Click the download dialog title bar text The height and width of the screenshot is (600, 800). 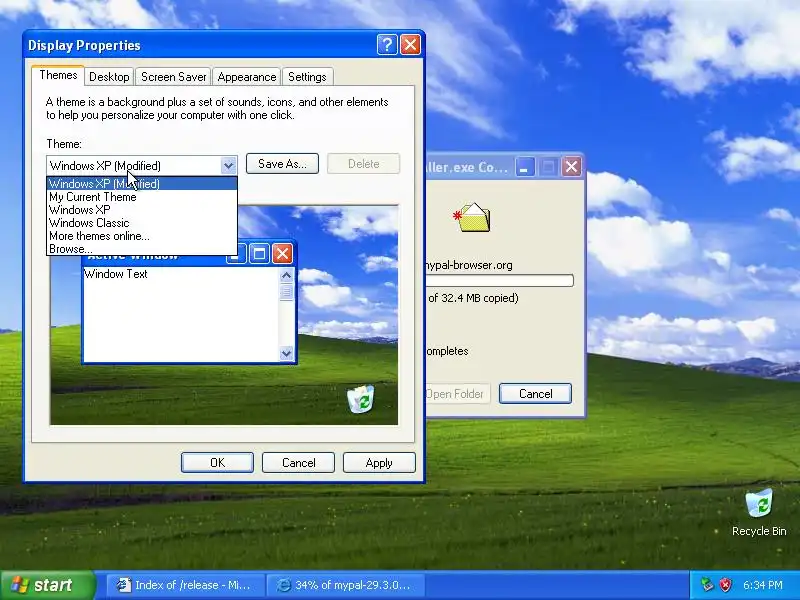(x=467, y=167)
